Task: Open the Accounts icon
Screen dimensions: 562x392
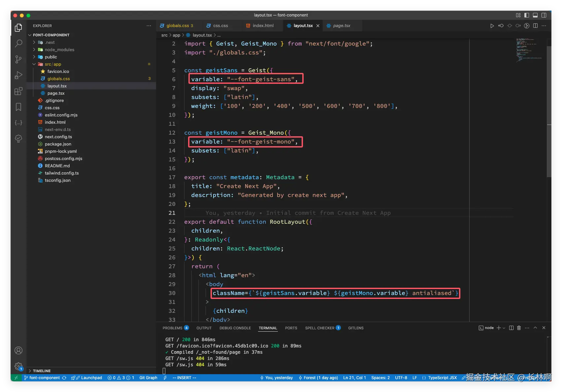Action: [x=18, y=350]
